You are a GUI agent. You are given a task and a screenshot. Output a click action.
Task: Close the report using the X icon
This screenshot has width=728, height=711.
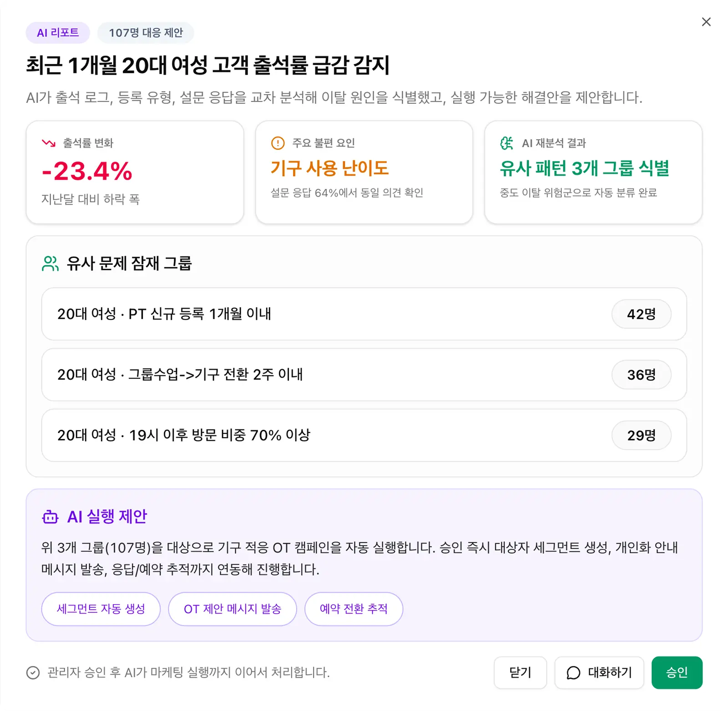(706, 22)
